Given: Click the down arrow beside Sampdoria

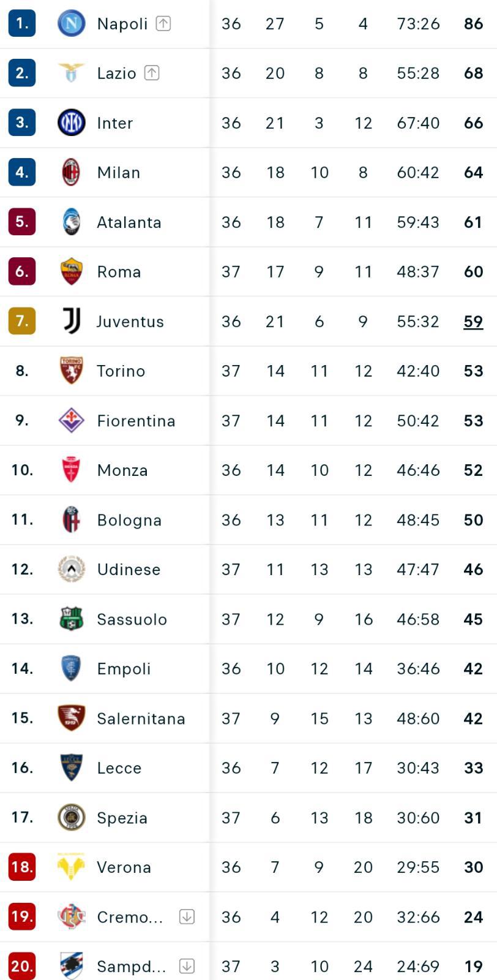Looking at the screenshot, I should coord(187,967).
